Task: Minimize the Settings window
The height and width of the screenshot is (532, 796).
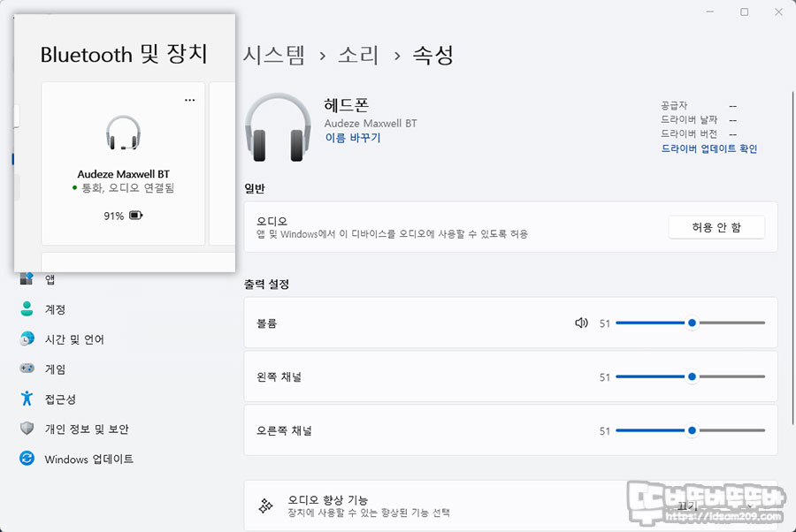Action: (x=709, y=11)
